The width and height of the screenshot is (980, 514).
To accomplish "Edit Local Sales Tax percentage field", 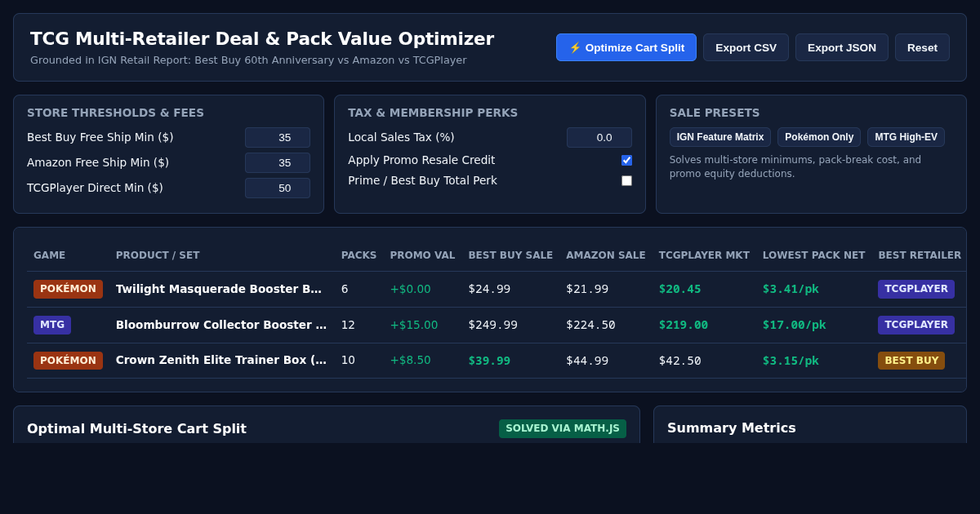I will [x=599, y=137].
